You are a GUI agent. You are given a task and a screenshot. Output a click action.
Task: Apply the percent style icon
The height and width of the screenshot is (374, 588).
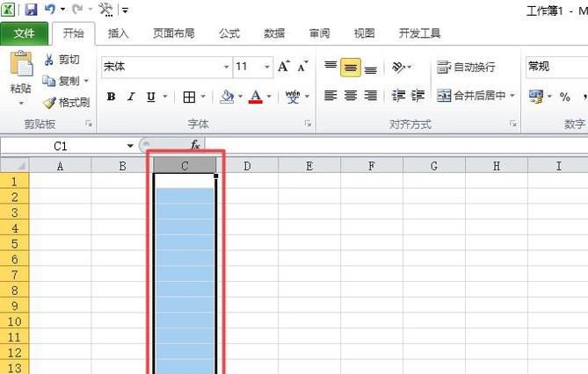pyautogui.click(x=565, y=97)
